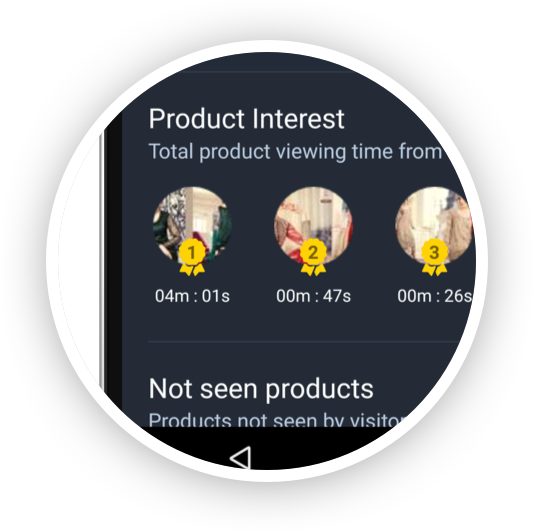The height and width of the screenshot is (530, 534).
Task: Click the 00m : 26s viewing time
Action: (x=435, y=296)
